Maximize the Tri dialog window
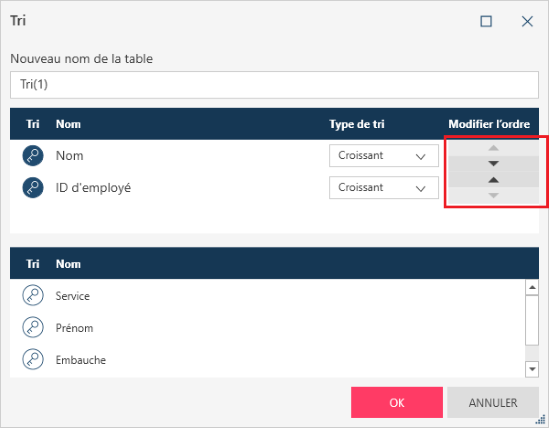This screenshot has height=428, width=550. (486, 21)
